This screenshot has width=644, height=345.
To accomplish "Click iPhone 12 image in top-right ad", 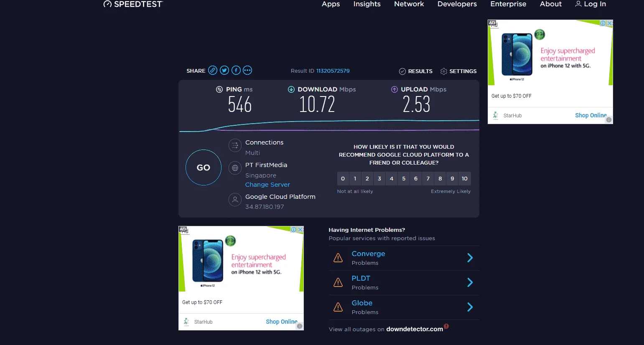I will click(517, 55).
